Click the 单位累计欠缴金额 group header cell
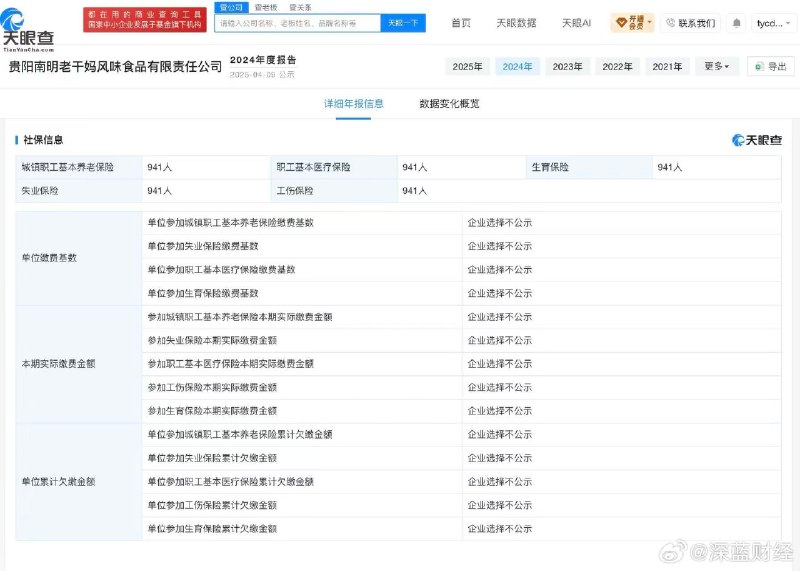Screen dimensions: 800x571 pos(79,482)
